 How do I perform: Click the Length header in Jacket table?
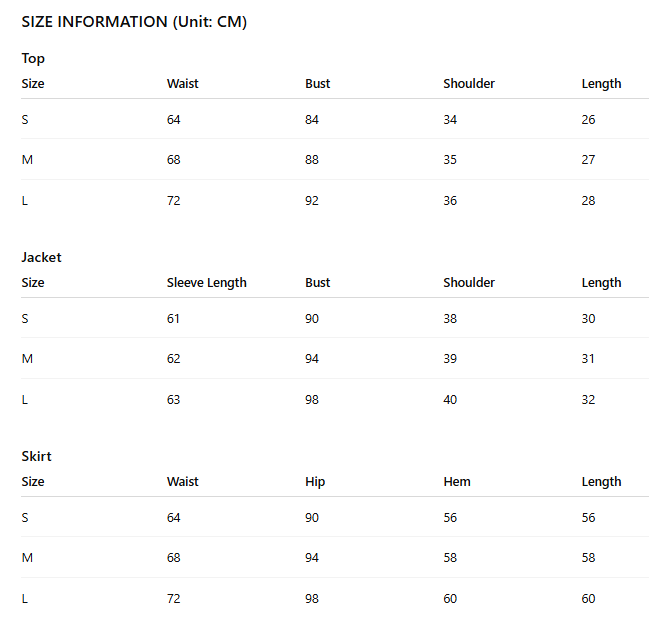pyautogui.click(x=601, y=283)
